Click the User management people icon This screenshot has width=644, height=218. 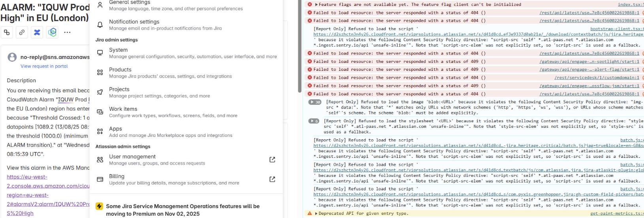click(x=100, y=159)
